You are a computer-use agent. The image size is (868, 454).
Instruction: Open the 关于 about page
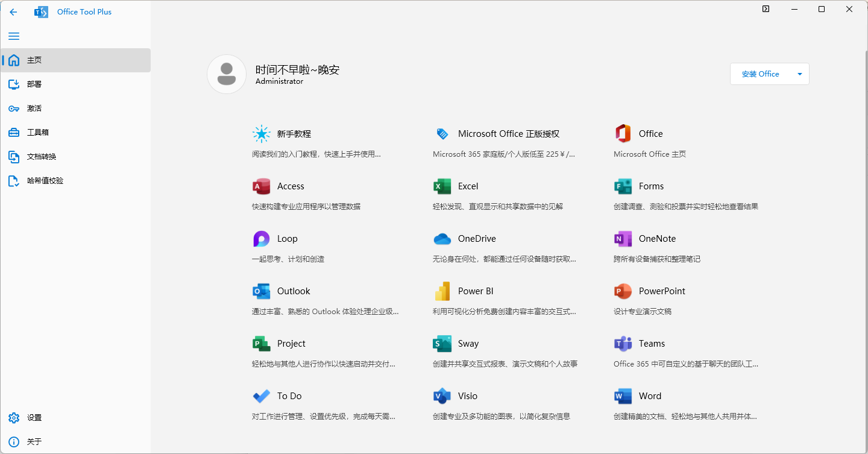76,442
